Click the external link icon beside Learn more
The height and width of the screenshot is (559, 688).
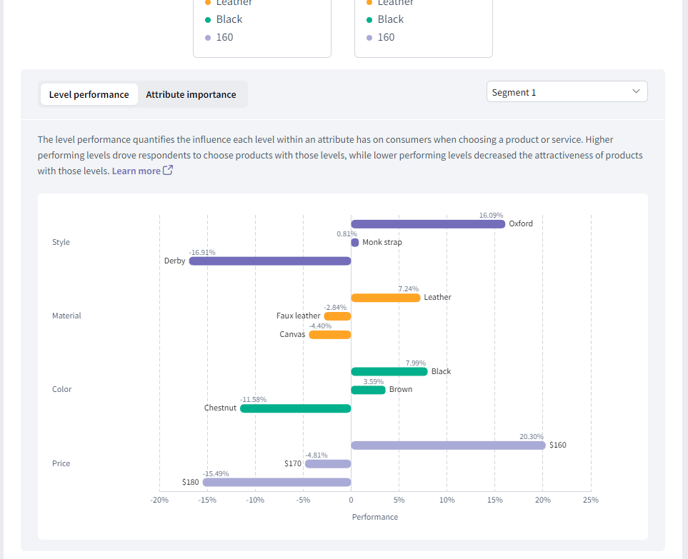coord(168,170)
